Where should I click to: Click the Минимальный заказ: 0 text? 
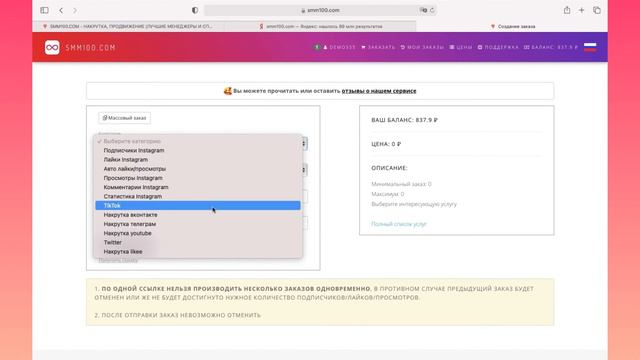pos(401,184)
